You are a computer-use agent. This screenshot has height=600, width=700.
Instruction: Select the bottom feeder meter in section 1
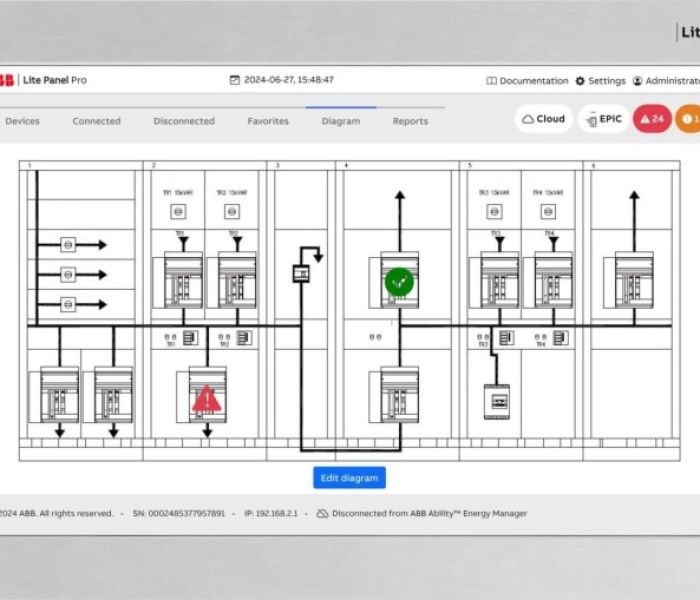pyautogui.click(x=68, y=304)
